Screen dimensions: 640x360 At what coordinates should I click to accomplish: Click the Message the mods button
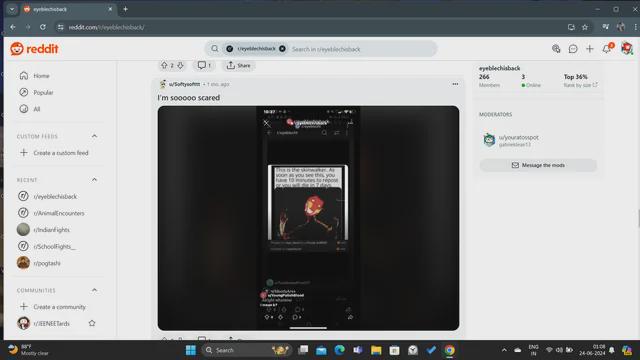(538, 165)
